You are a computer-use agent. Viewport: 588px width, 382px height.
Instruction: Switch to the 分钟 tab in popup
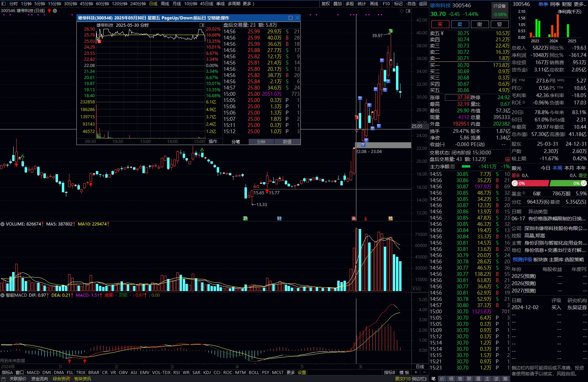tap(261, 142)
